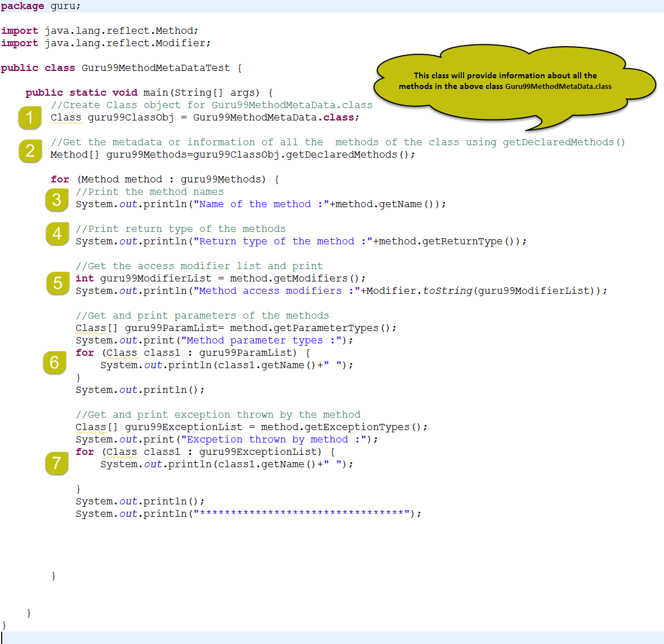Click the method.getReturnType() call
This screenshot has width=664, height=644.
(448, 241)
